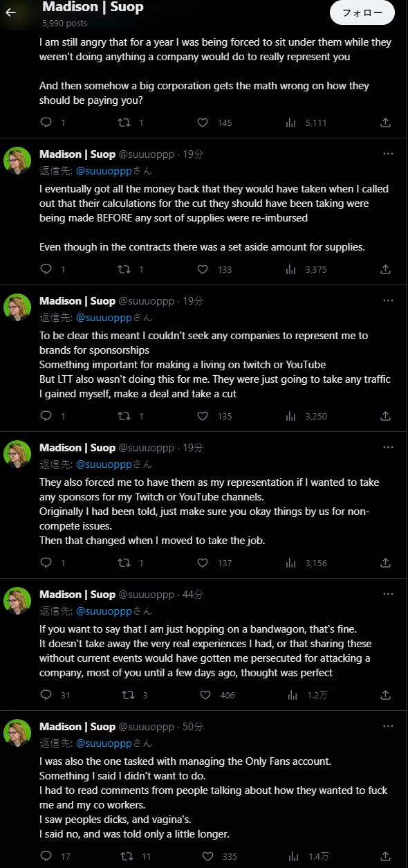
Task: Open Madison's avatar on the 50分 tweet
Action: (x=18, y=733)
